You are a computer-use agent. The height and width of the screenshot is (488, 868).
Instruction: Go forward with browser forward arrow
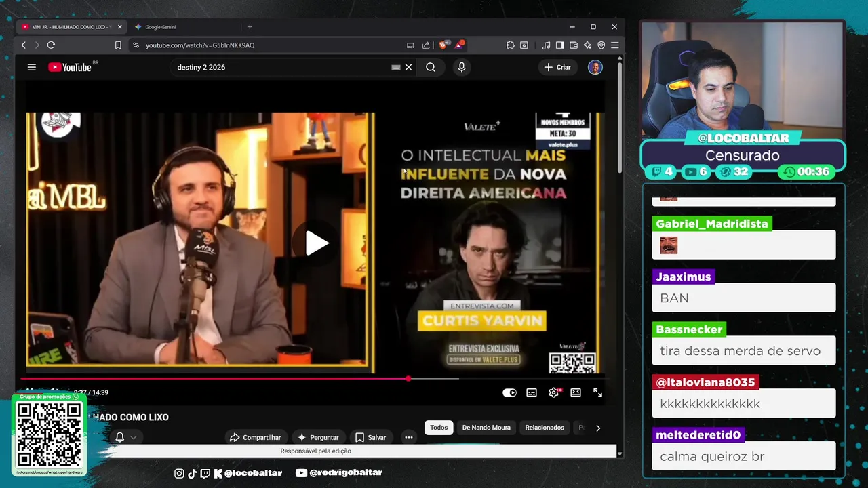(x=37, y=45)
